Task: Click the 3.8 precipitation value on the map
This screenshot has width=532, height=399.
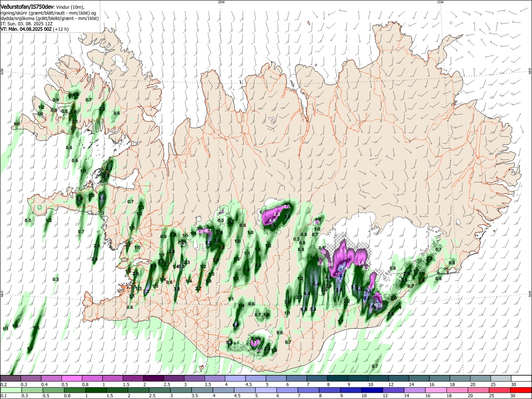Action: [x=177, y=289]
